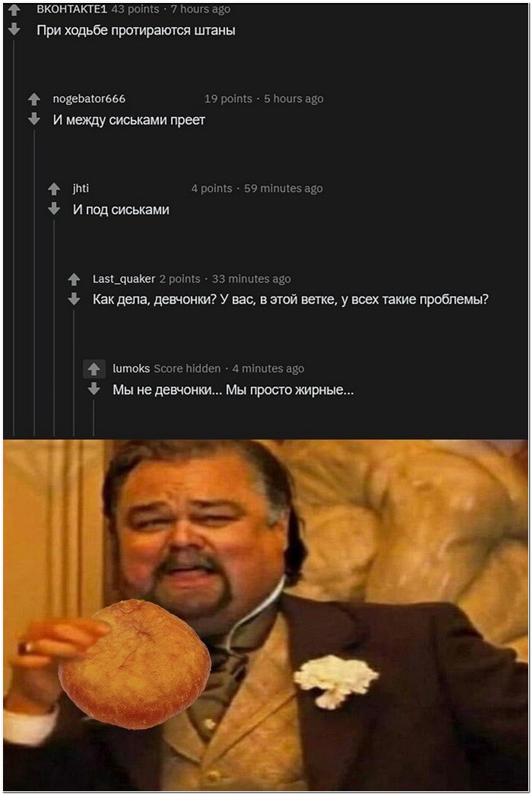Toggle the highlighted upvote on lumoks' comment
The image size is (532, 795).
[x=94, y=369]
